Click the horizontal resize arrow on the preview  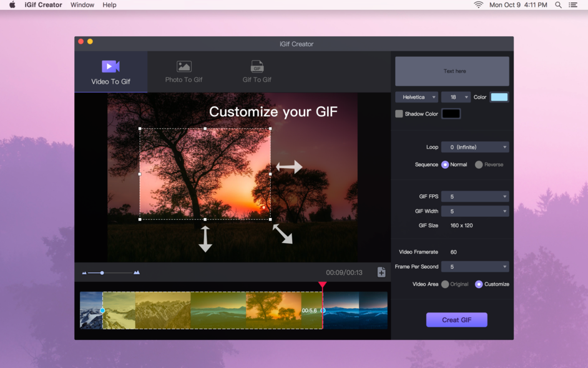point(290,166)
